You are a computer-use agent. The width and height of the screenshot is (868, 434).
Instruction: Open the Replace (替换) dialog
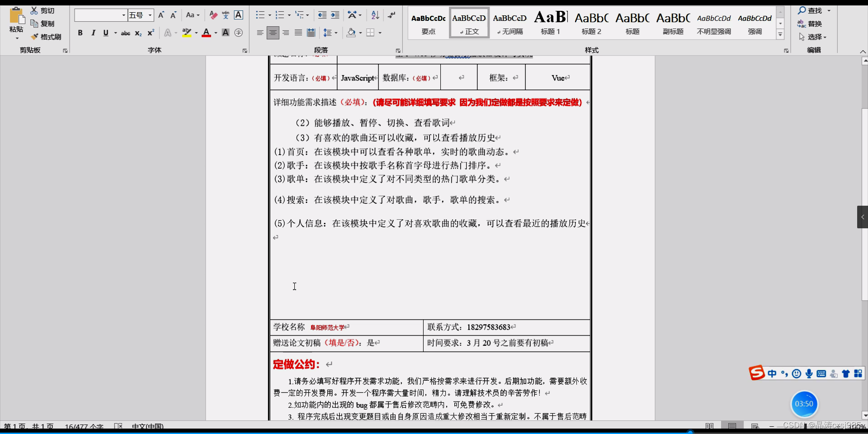point(810,24)
